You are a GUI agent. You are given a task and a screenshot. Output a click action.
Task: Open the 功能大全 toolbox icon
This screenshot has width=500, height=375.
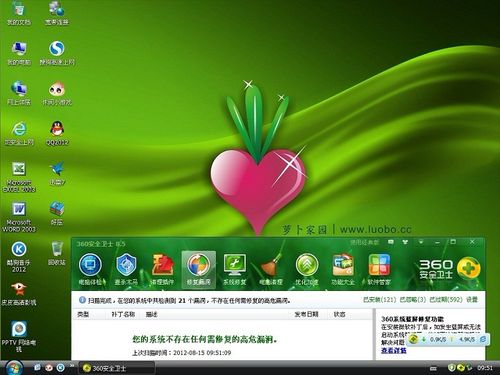pos(343,269)
